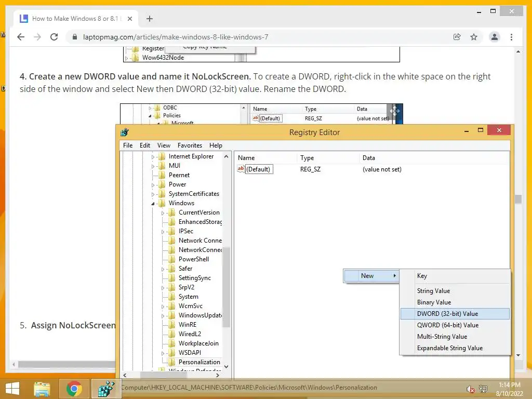532x399 pixels.
Task: Click the network tray icon
Action: 483,389
